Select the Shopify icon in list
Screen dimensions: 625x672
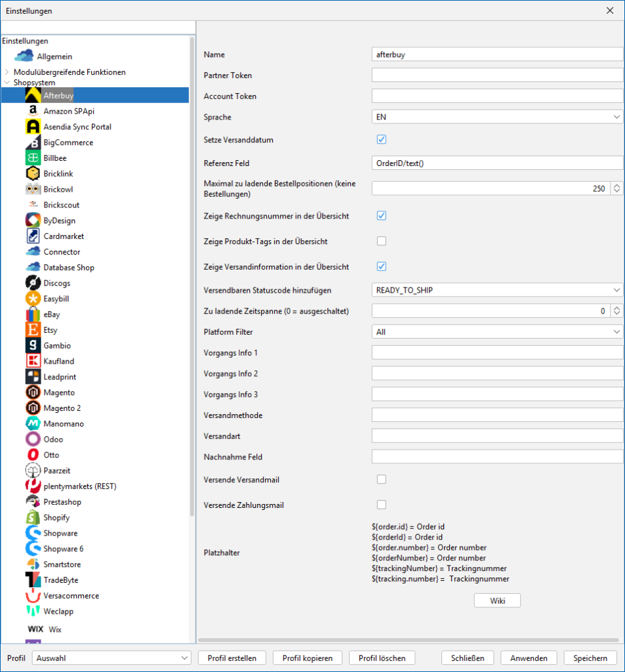pos(33,518)
